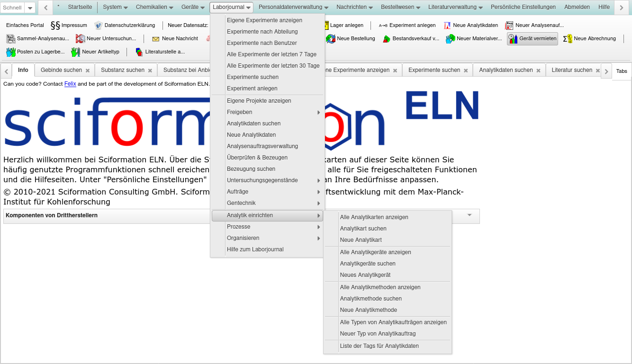The height and width of the screenshot is (364, 632).
Task: Open the Personaldatenverwaltung menu
Action: (x=294, y=7)
